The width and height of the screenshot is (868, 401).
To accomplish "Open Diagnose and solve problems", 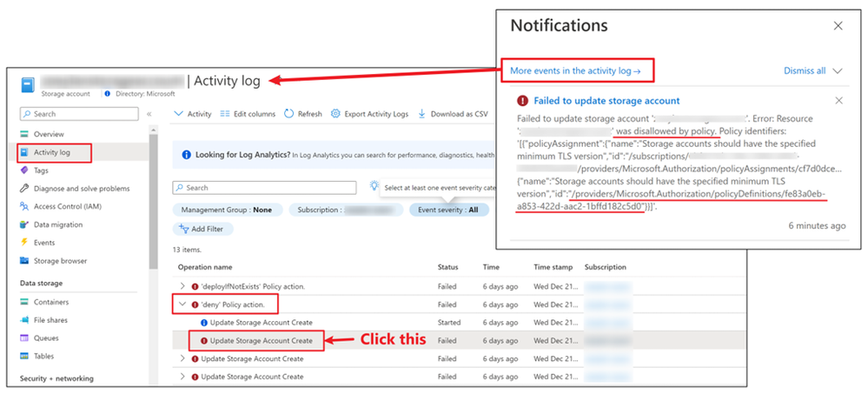I will click(x=82, y=188).
